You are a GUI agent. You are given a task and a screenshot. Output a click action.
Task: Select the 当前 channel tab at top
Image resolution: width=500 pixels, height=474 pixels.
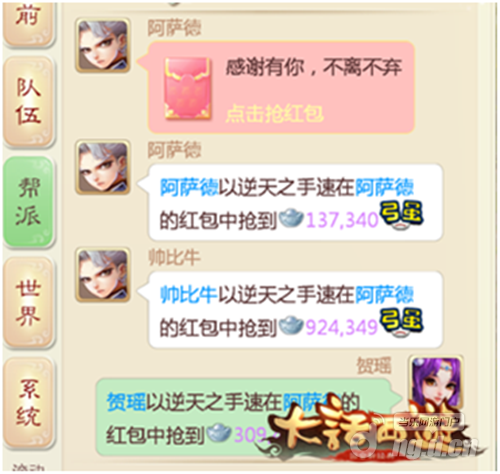click(x=28, y=23)
